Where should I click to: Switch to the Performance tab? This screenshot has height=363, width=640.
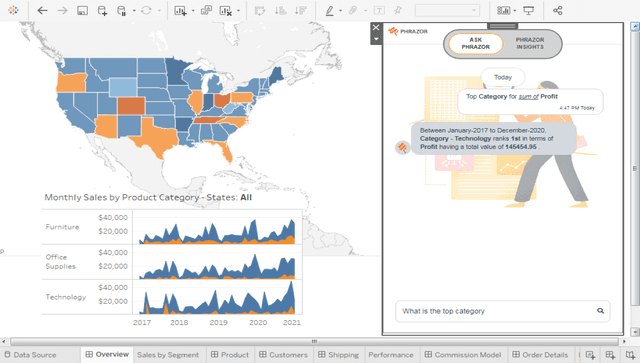point(391,355)
